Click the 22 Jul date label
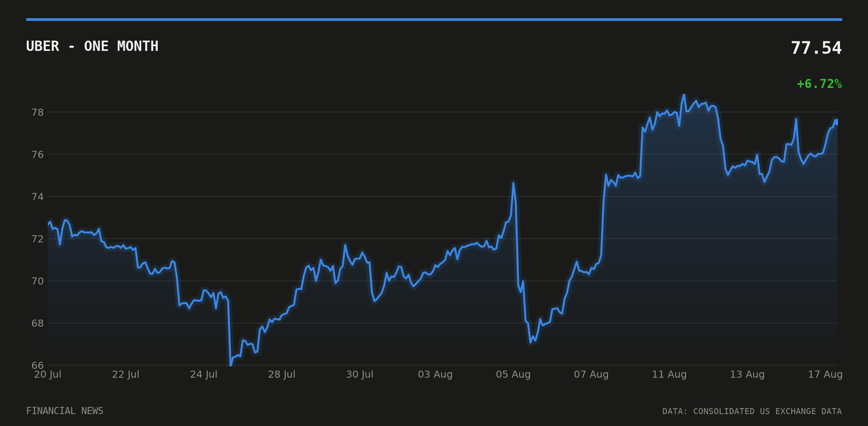Viewport: 868px width, 426px height. 126,374
